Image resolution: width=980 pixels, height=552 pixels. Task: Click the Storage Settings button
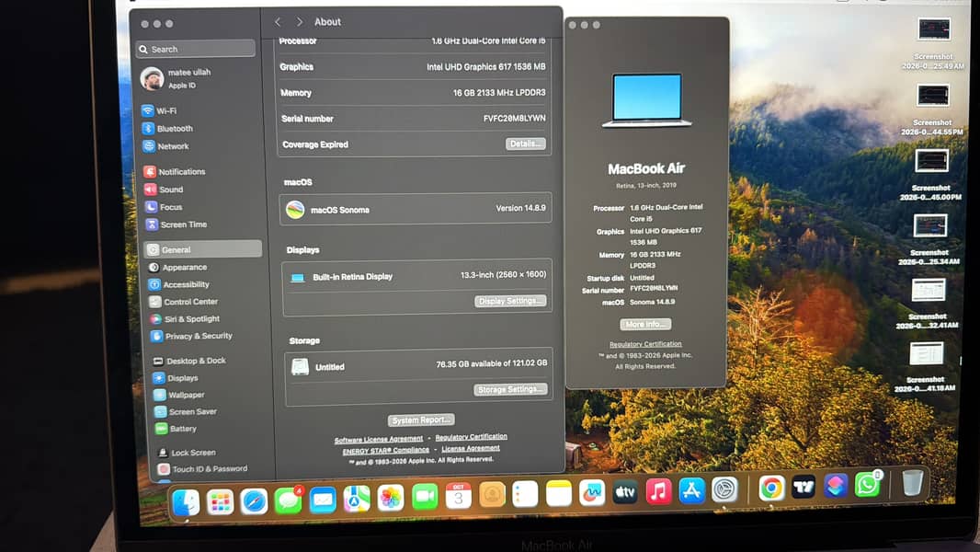click(x=510, y=389)
